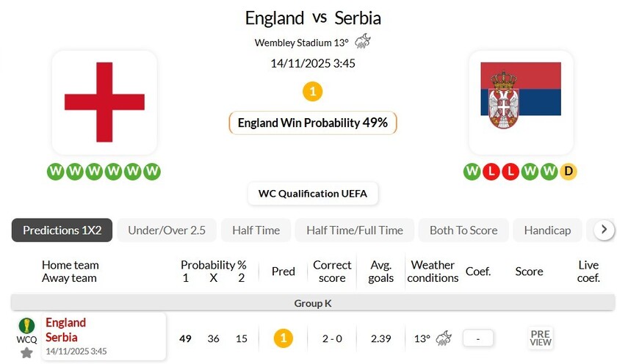
Task: Open the Half Time tab
Action: 256,230
